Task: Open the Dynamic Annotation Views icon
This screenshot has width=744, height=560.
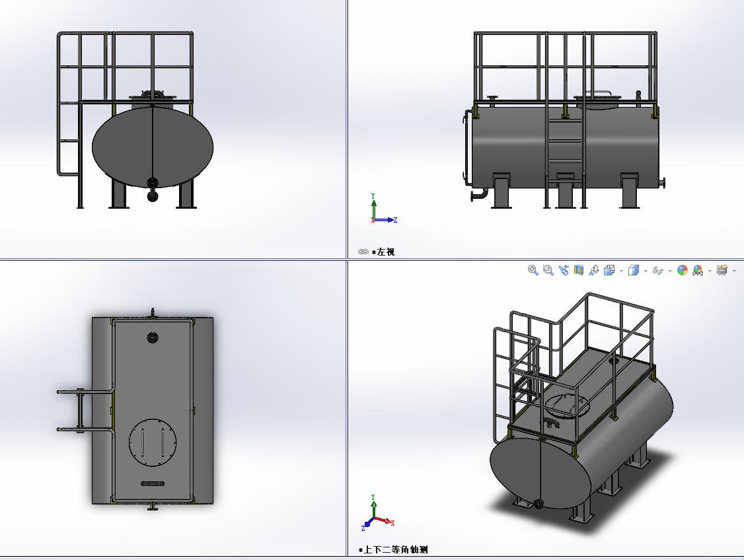Action: pyautogui.click(x=593, y=270)
